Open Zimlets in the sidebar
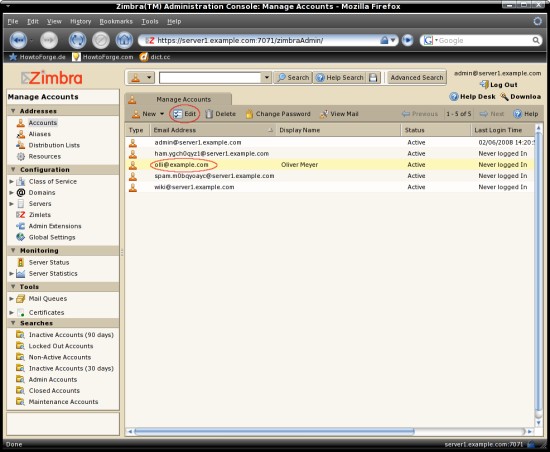This screenshot has width=550, height=452. click(x=40, y=215)
